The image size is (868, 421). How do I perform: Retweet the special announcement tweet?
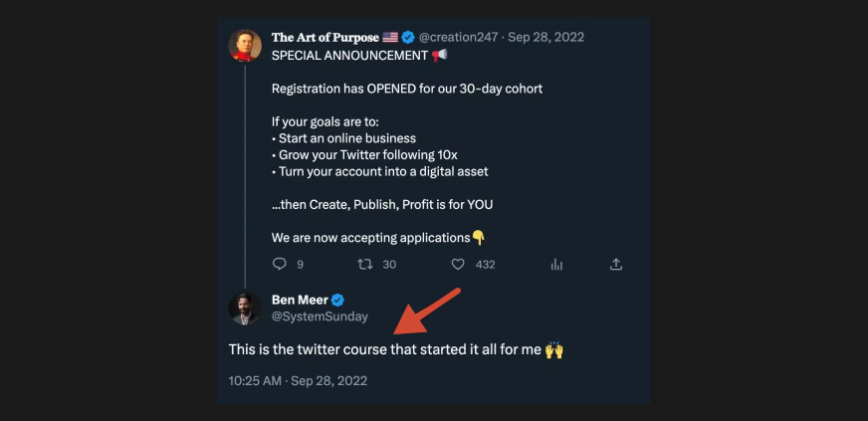pyautogui.click(x=365, y=264)
